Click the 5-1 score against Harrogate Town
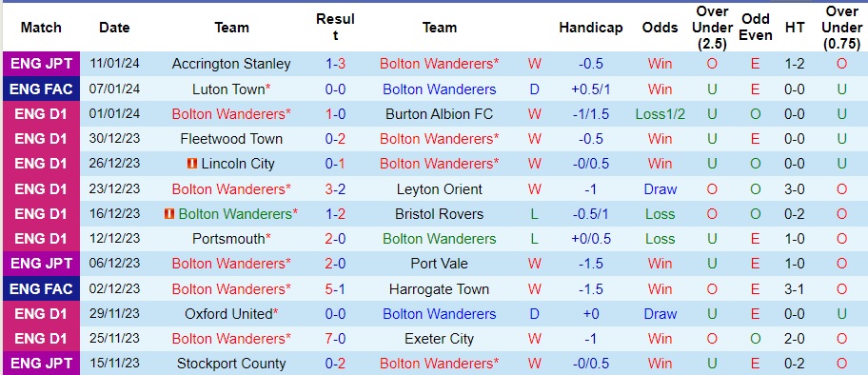Screen dimensions: 868x375 point(335,288)
